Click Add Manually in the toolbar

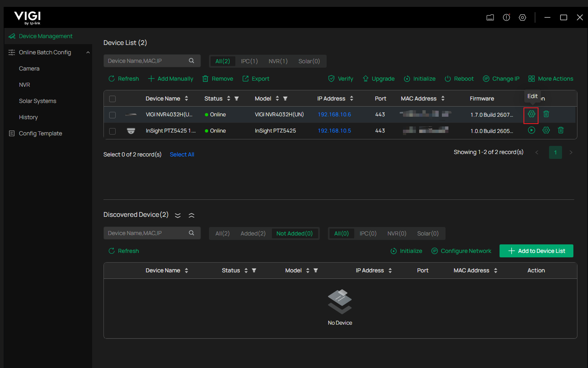[x=170, y=79]
